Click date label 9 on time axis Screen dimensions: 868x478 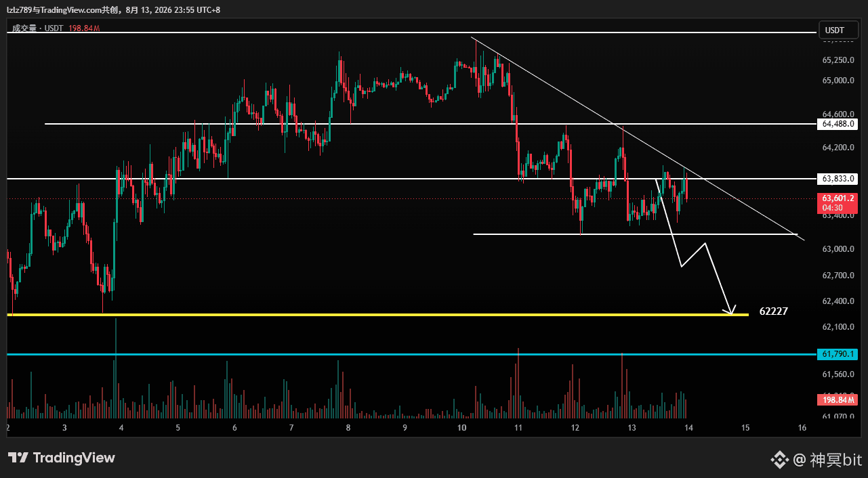404,428
